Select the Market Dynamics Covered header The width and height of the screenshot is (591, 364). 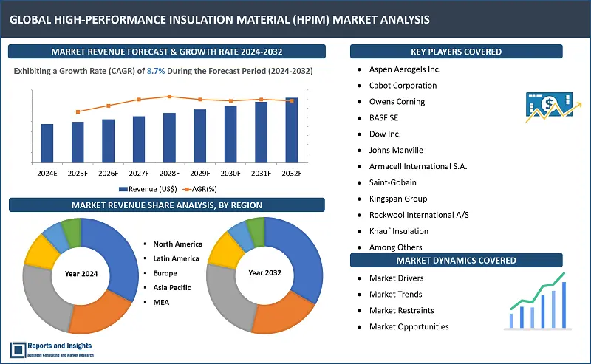click(456, 261)
